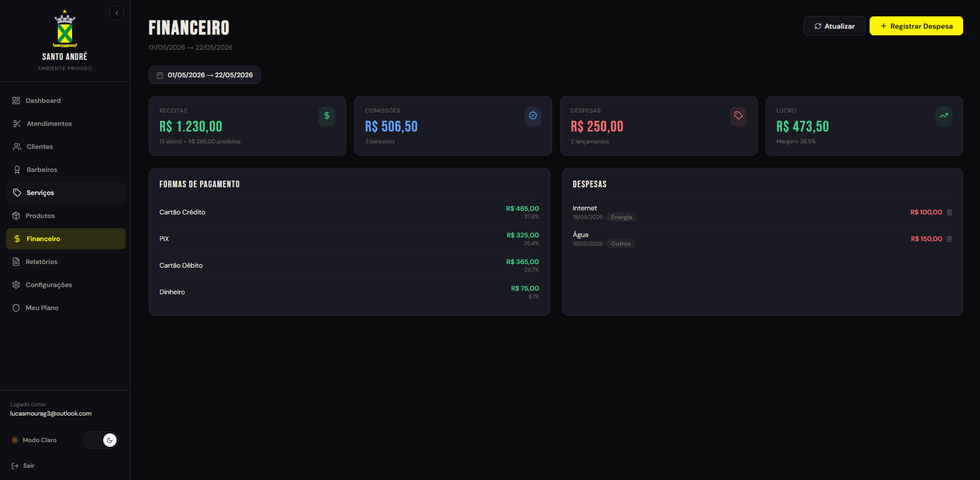Click the 2 lançamentos subtitle

[590, 142]
